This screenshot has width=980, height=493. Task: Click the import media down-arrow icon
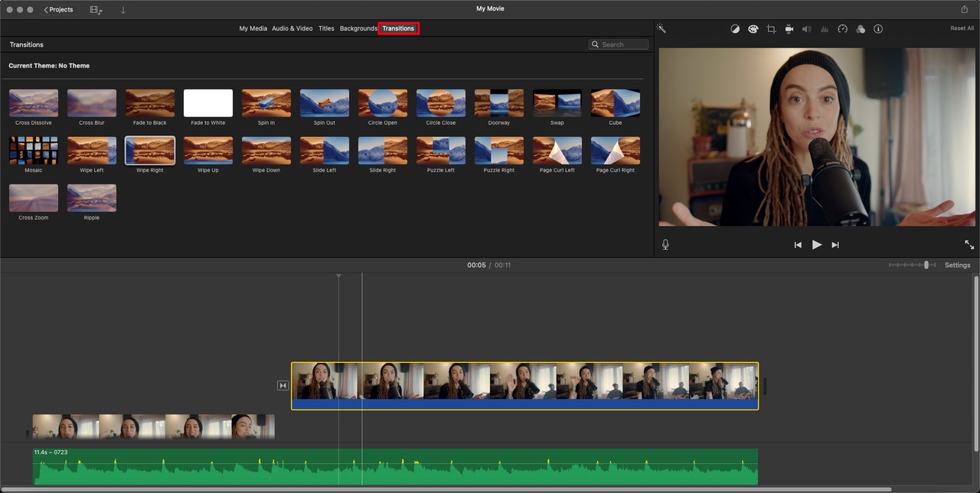pos(123,10)
